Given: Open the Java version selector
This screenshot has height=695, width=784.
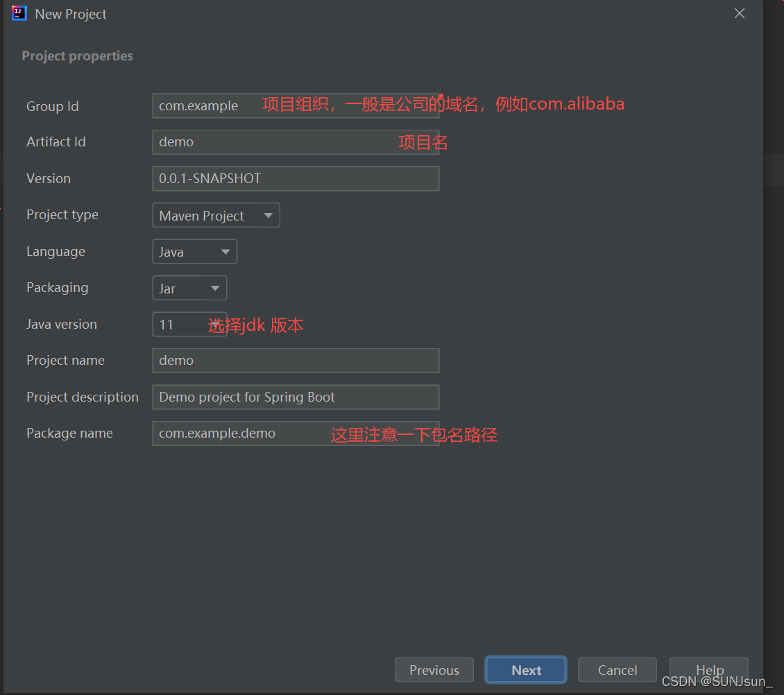Looking at the screenshot, I should pos(189,324).
